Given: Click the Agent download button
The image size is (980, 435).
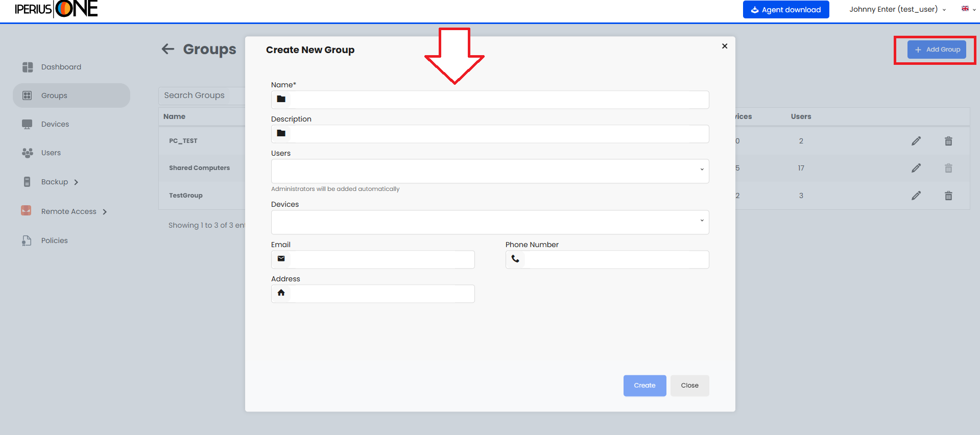Looking at the screenshot, I should (785, 10).
